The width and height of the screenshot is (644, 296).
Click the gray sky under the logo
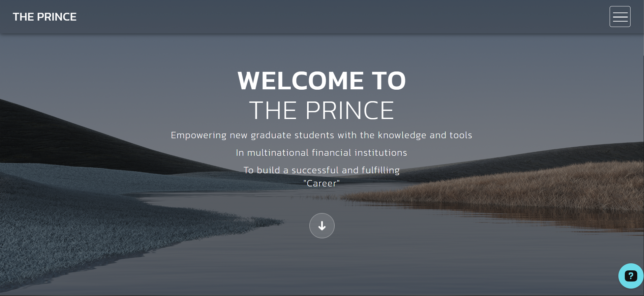pyautogui.click(x=44, y=61)
